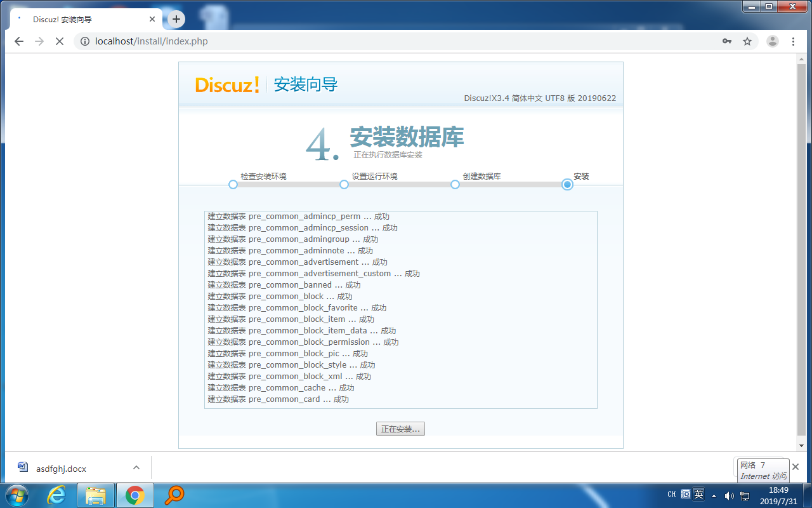Open the Windows Start menu
This screenshot has height=508, width=812.
point(17,495)
